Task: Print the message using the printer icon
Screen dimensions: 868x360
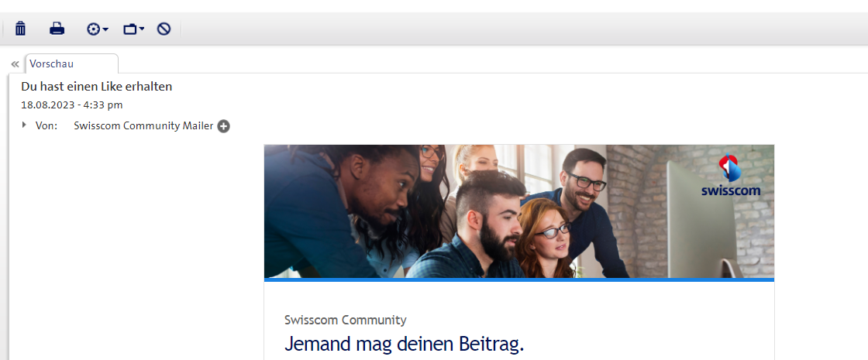Action: pyautogui.click(x=57, y=28)
